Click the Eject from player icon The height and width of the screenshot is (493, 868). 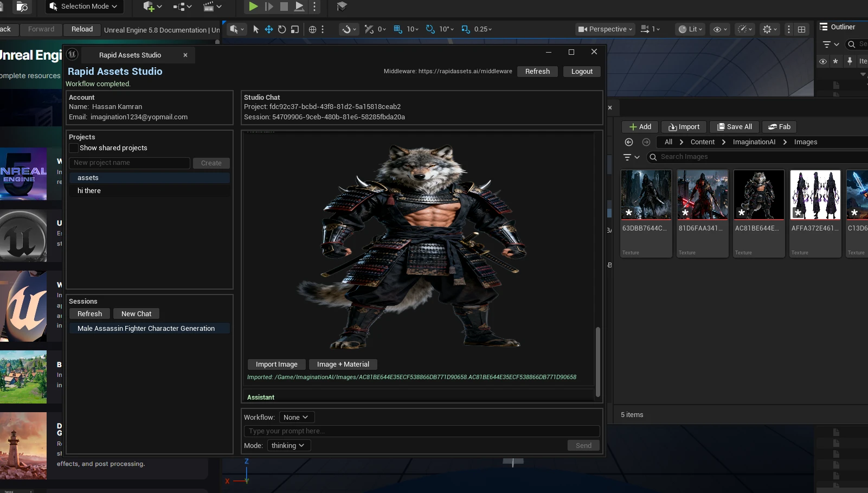point(299,7)
